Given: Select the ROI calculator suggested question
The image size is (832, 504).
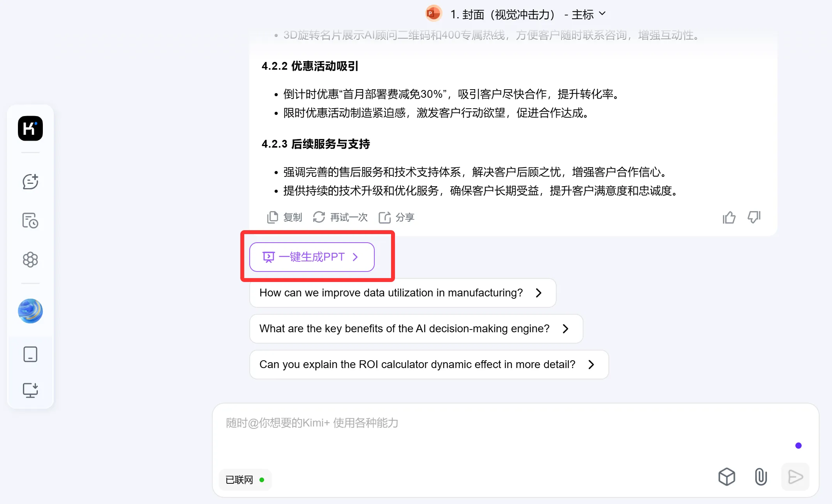Looking at the screenshot, I should (x=429, y=365).
